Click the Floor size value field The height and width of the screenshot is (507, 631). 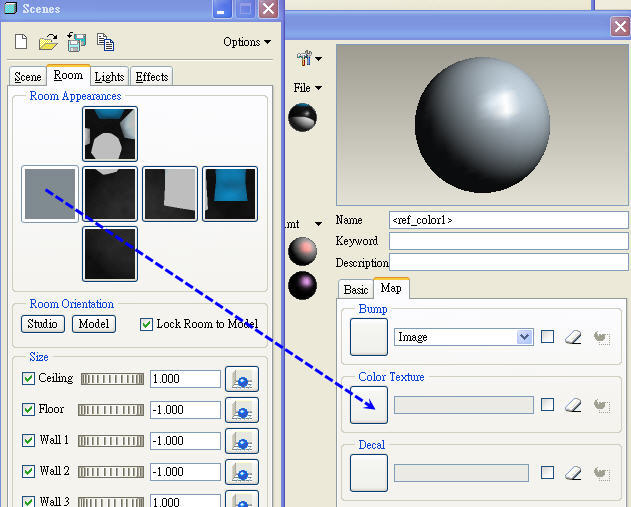(x=185, y=410)
